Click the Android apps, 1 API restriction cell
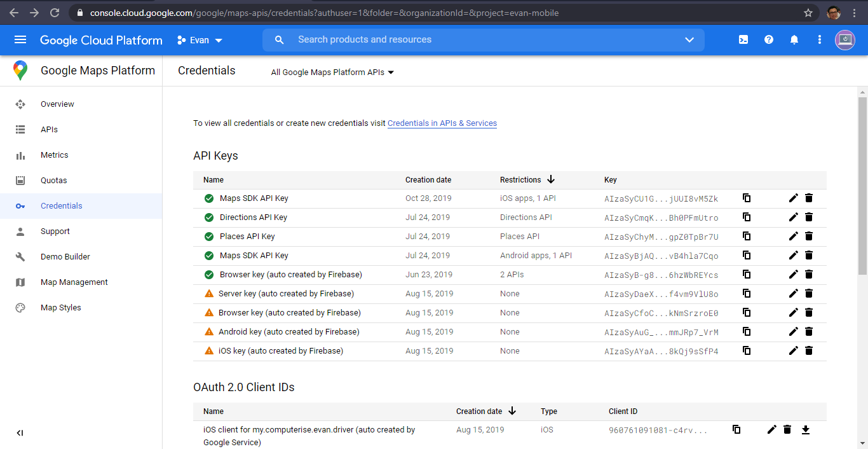The width and height of the screenshot is (868, 449). point(536,256)
